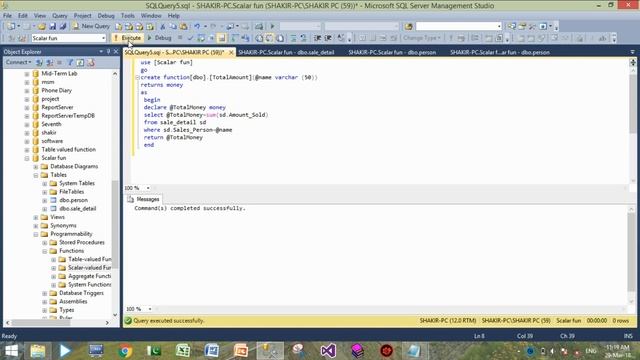The image size is (640, 360).
Task: Click the Open File folder icon
Action: tap(42, 26)
